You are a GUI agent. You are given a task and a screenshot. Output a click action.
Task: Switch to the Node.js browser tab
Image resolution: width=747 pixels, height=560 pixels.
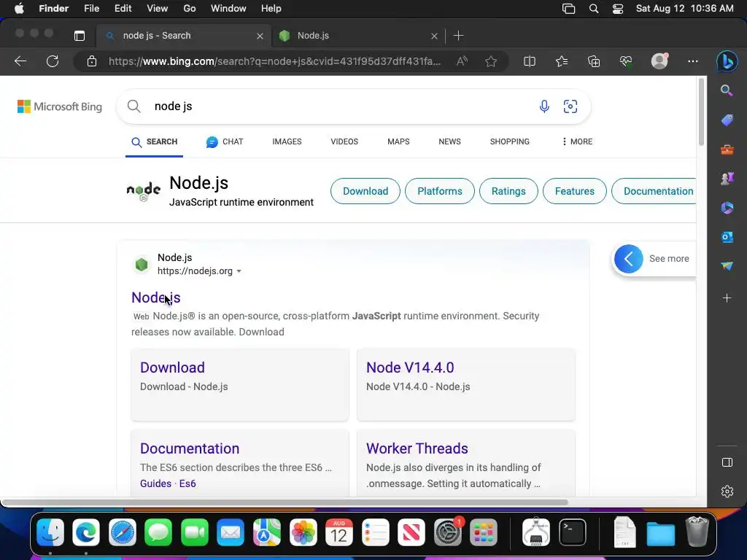[x=358, y=36]
